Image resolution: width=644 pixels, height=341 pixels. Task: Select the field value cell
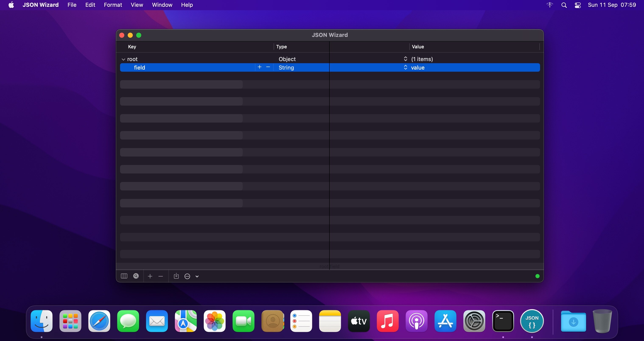418,67
